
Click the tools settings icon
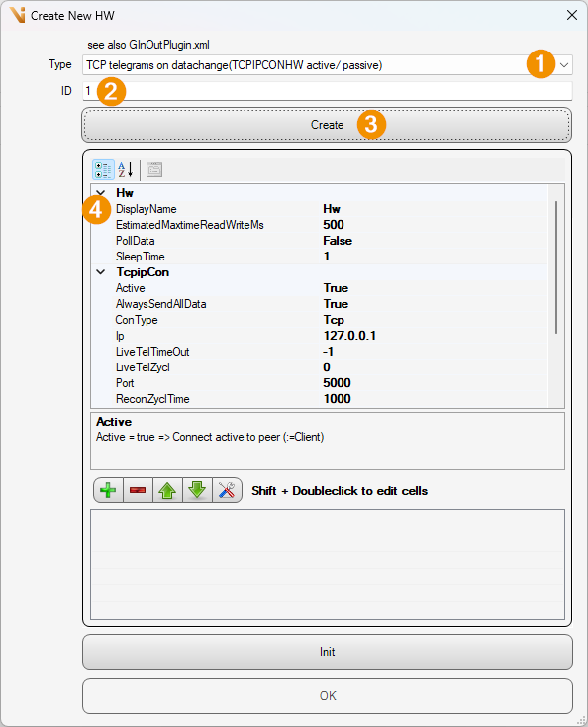(227, 490)
